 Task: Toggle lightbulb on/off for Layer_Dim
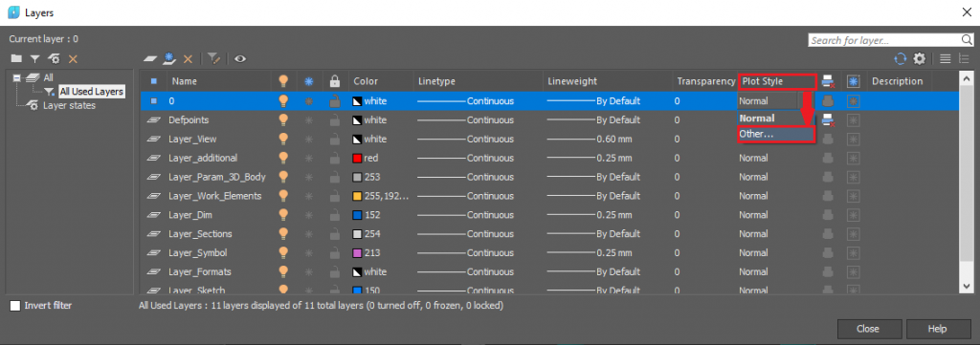coord(283,215)
